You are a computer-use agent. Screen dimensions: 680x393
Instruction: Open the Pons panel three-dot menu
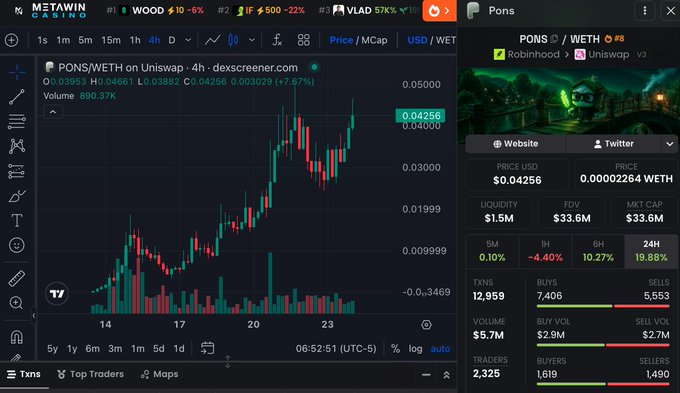click(645, 10)
